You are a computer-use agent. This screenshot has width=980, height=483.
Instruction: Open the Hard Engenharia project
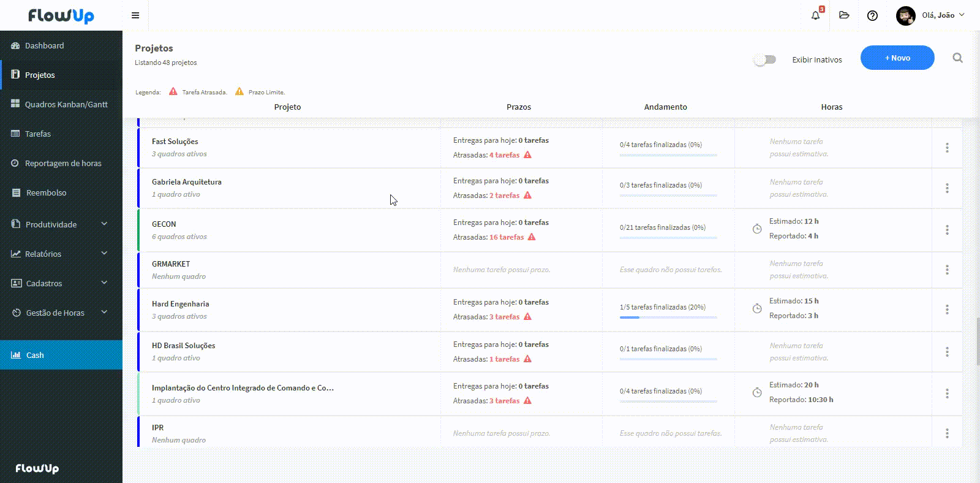click(x=181, y=304)
